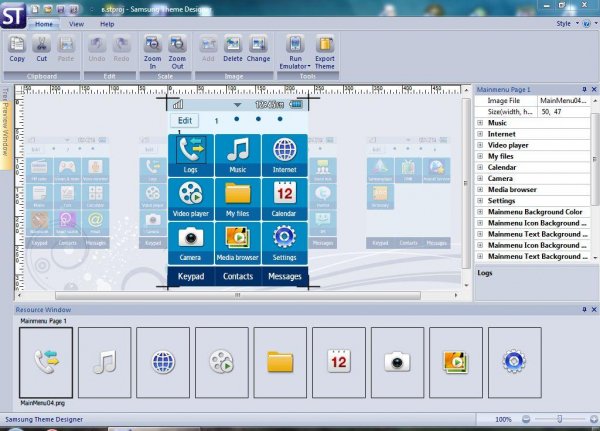Expand the Calendar property row

[480, 167]
